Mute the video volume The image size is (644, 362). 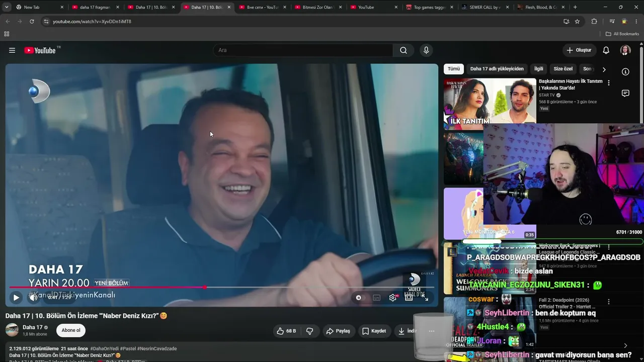(x=33, y=298)
